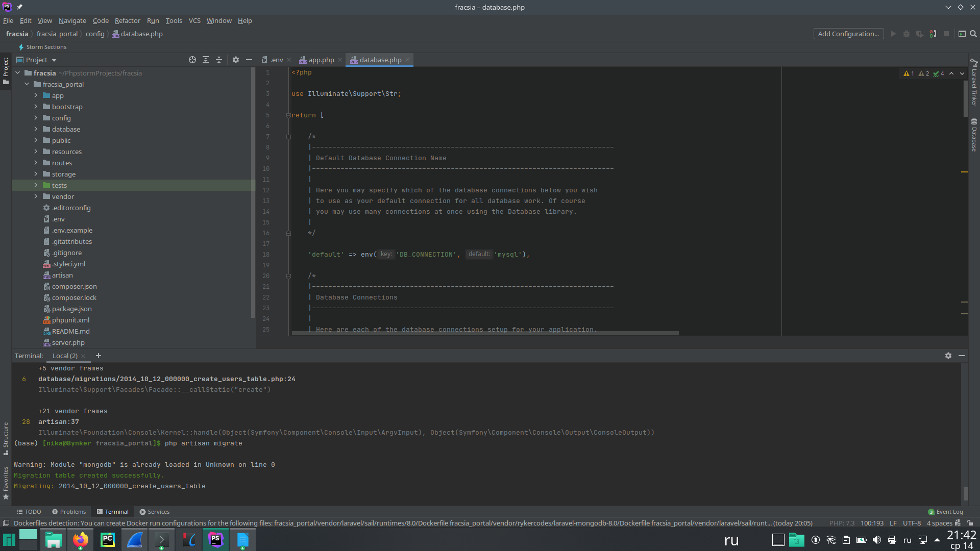Toggle read-only lock icon in status bar
The width and height of the screenshot is (980, 551).
[x=970, y=523]
